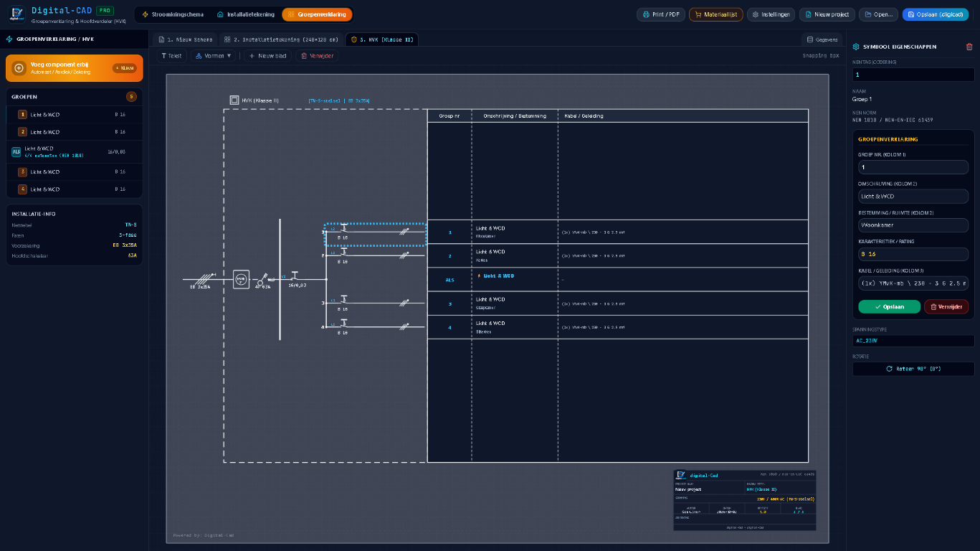This screenshot has height=551, width=980.
Task: Focus the NEN Tag (codering) input field
Action: pyautogui.click(x=913, y=75)
